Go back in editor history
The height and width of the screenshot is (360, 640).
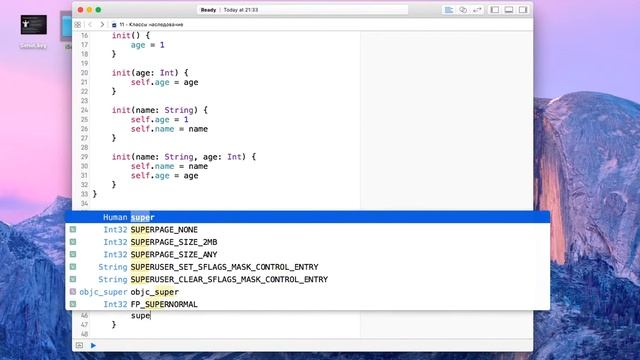(x=91, y=25)
